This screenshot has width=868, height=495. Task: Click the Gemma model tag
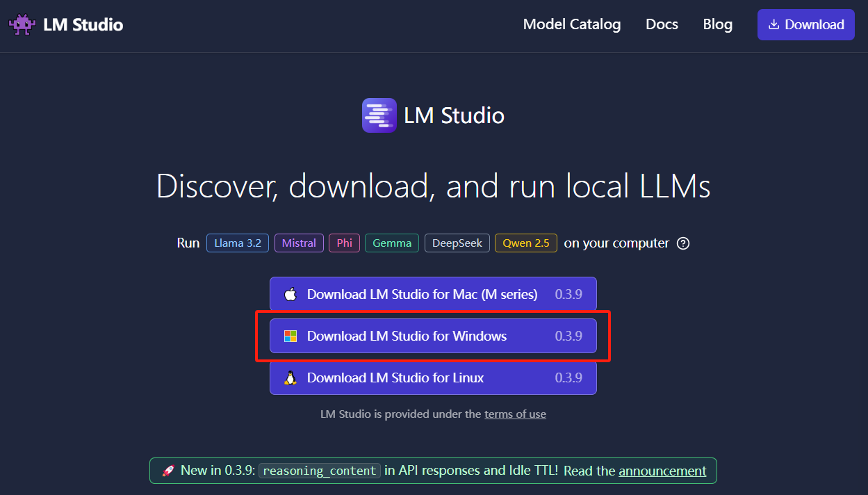[x=392, y=243]
